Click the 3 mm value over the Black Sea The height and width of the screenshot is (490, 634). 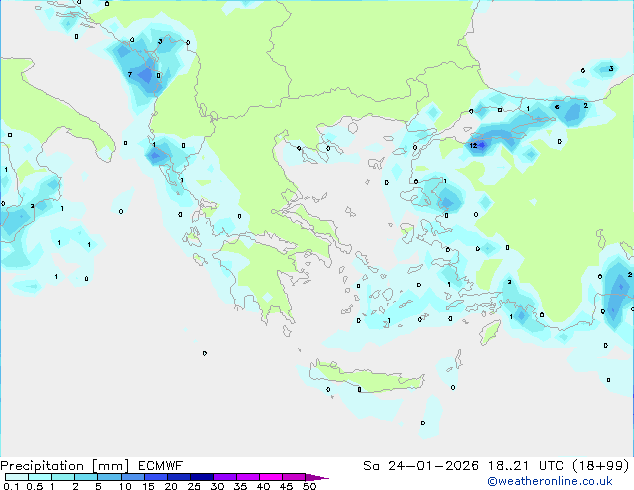[611, 69]
